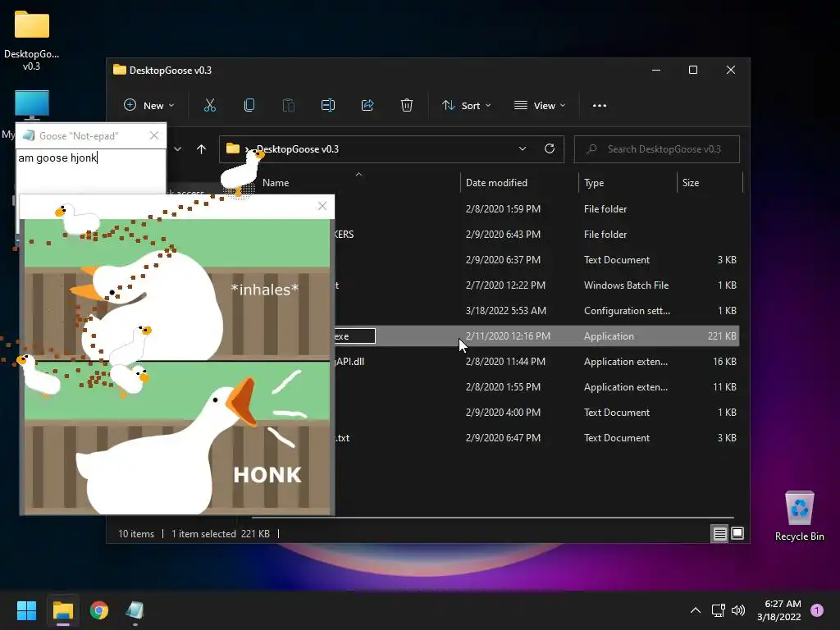Open the clock showing 6:27 AM
Screen dimensions: 840x630
(779, 610)
